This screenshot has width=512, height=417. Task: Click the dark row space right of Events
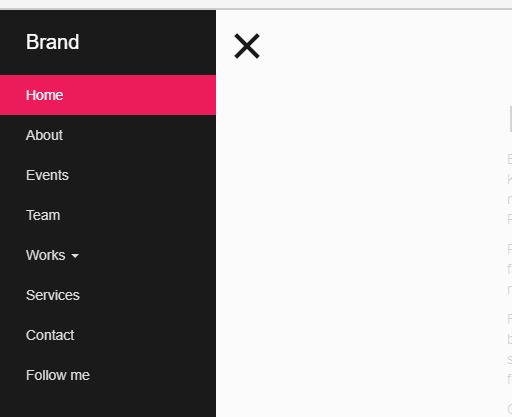pyautogui.click(x=142, y=175)
